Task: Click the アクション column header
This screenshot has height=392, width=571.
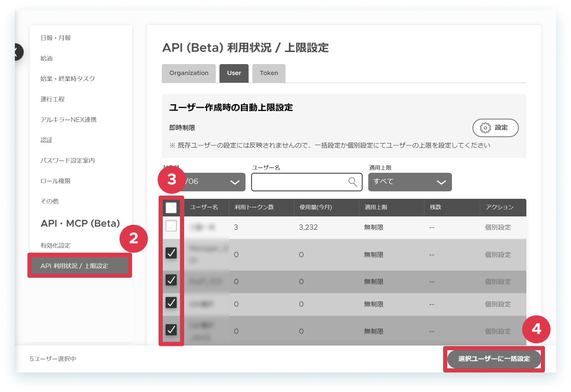Action: (x=499, y=207)
